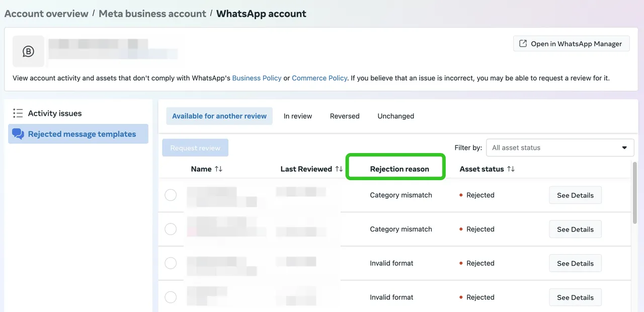Select the first rejected template radio button
The height and width of the screenshot is (312, 644).
click(171, 195)
